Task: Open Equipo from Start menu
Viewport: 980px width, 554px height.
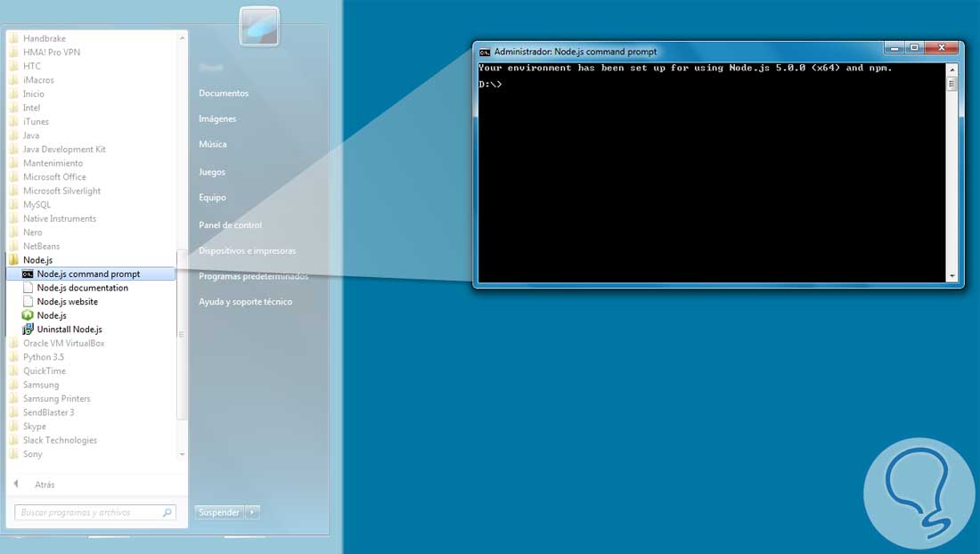Action: (213, 198)
